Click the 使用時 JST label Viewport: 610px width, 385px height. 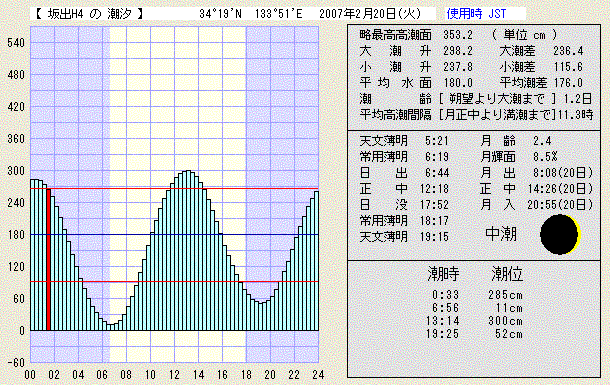[476, 14]
